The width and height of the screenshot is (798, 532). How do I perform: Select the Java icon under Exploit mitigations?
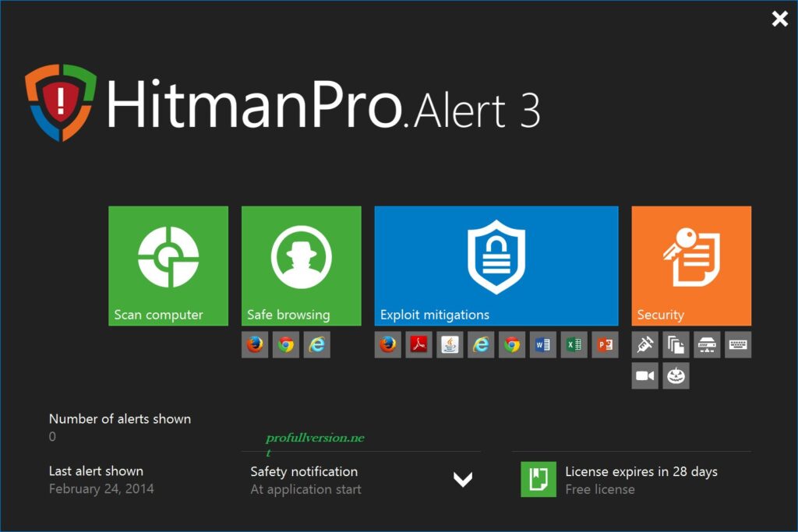click(450, 344)
